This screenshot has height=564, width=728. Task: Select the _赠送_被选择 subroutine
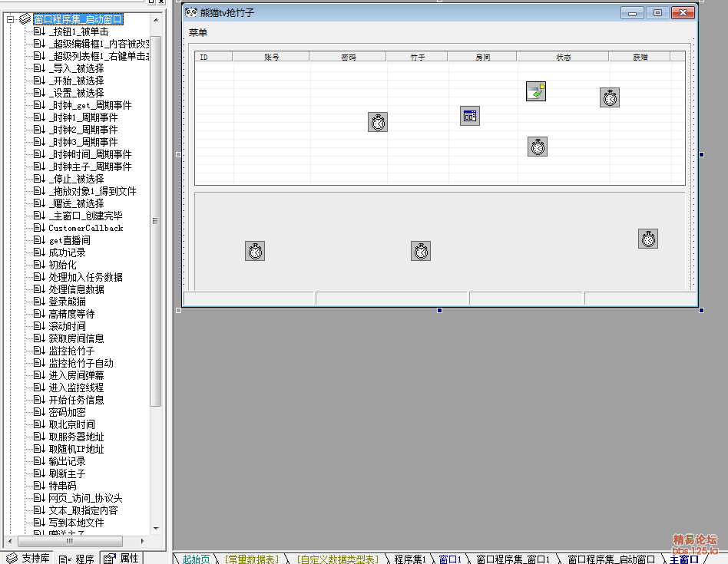click(x=76, y=203)
